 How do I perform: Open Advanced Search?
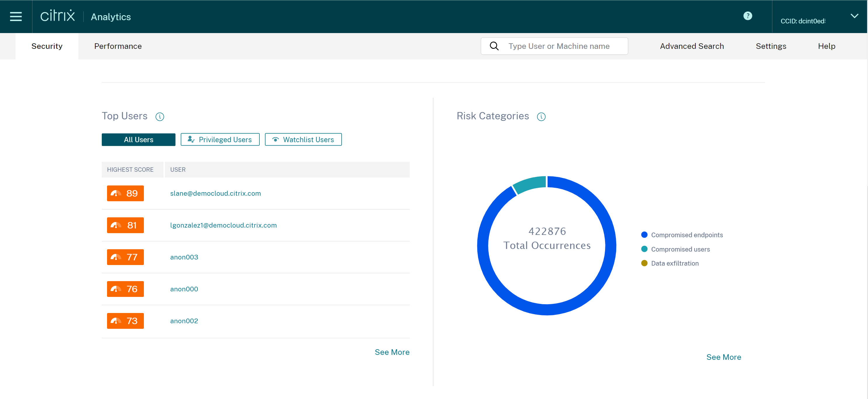(x=691, y=46)
